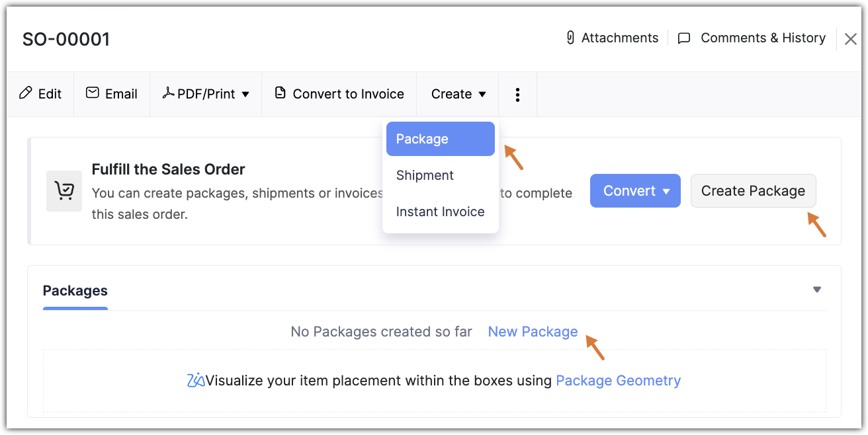Switch to the Packages tab

[75, 291]
